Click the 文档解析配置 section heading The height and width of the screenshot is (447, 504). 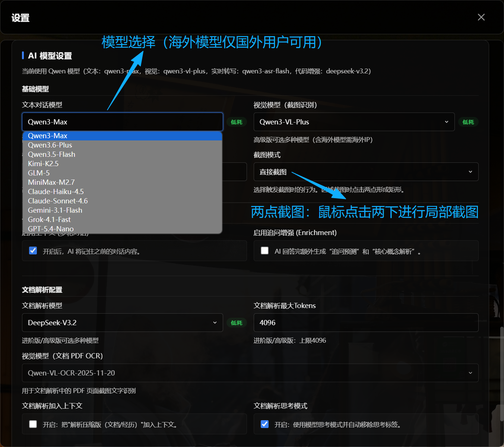[x=42, y=290]
